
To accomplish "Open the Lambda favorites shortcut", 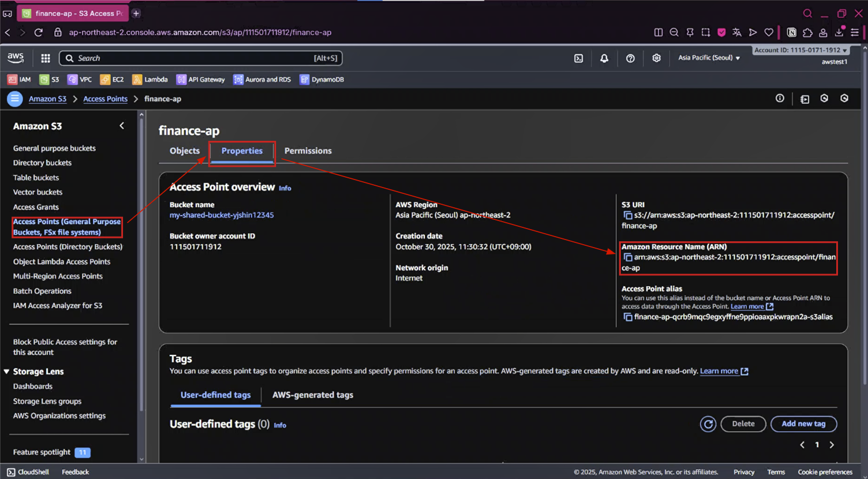I will 150,80.
